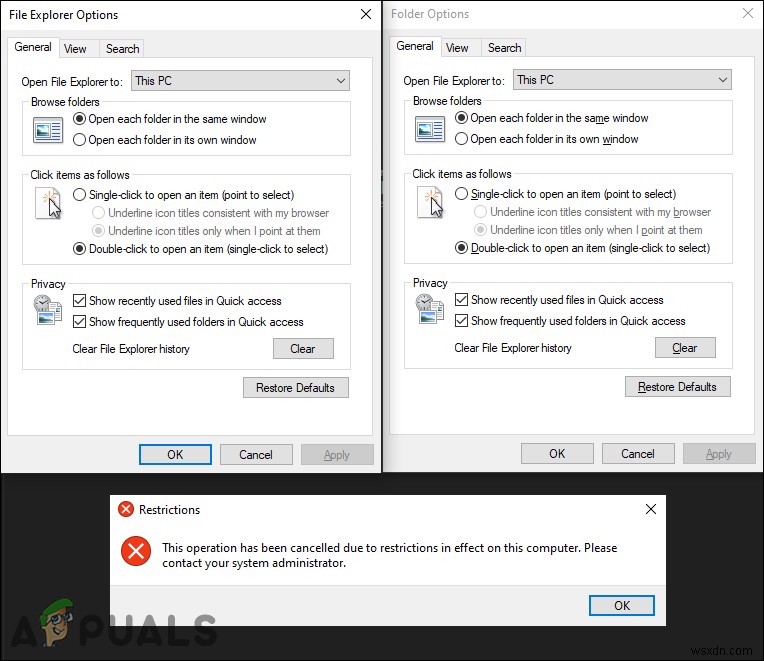Click the small error icon in Restrictions title bar
This screenshot has height=661, width=764.
pyautogui.click(x=126, y=509)
